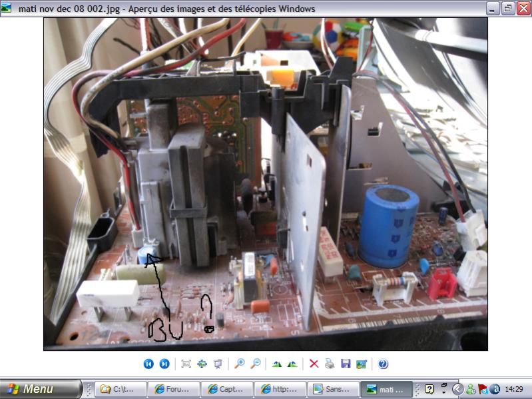Expand hidden system tray icons
Viewport: 532px width, 399px height.
pos(457,389)
